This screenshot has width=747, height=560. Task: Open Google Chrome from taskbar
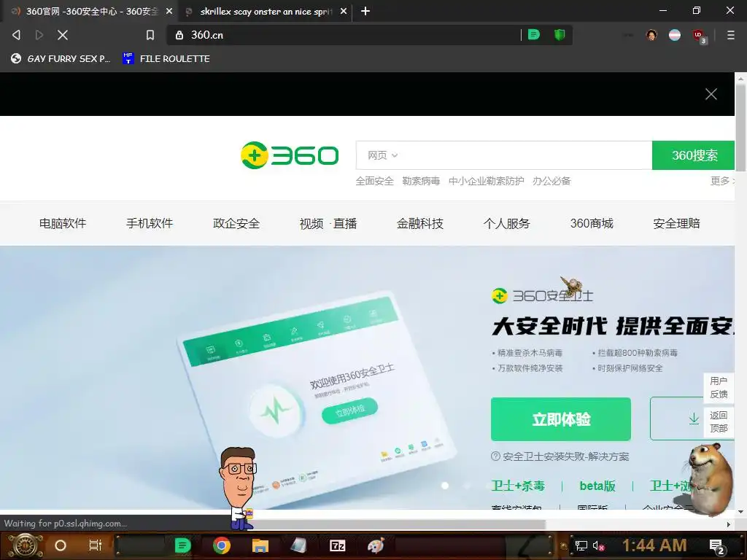click(x=222, y=545)
